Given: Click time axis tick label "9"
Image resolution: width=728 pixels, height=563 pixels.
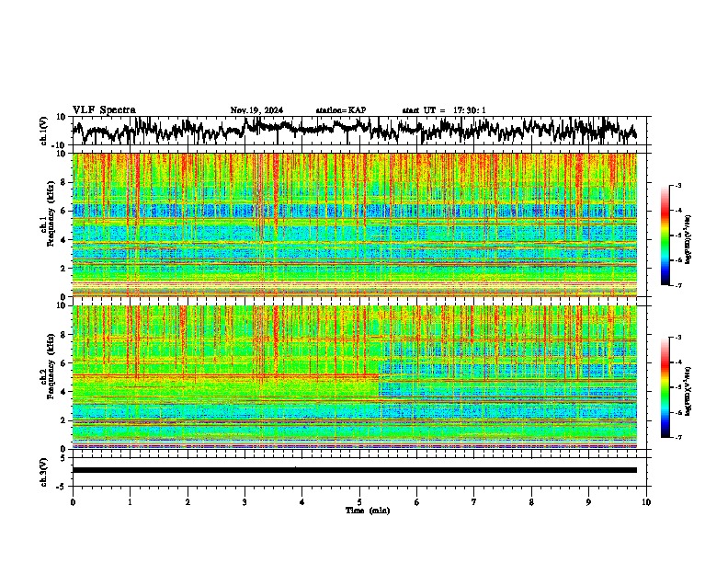Looking at the screenshot, I should 588,502.
